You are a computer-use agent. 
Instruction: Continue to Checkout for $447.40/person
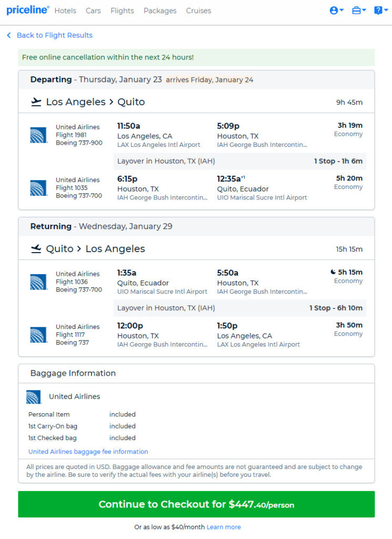pos(196,504)
